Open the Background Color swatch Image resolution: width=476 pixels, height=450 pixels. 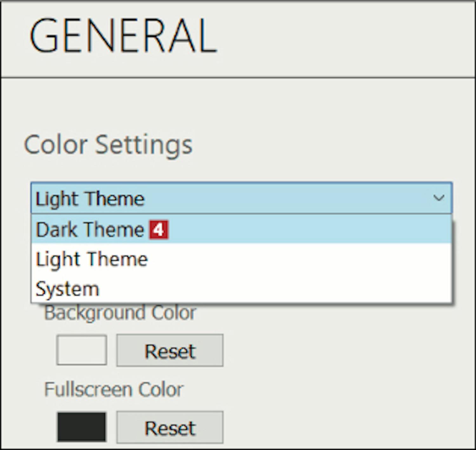point(82,350)
